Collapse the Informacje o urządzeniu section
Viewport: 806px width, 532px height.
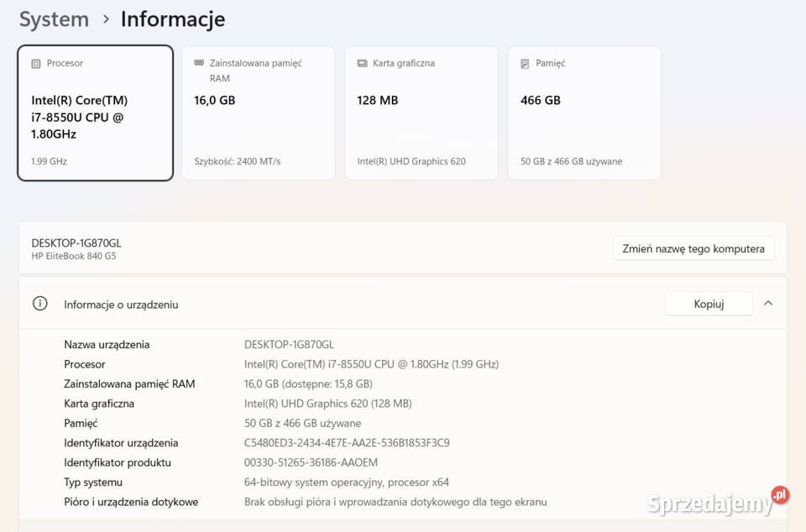point(768,304)
